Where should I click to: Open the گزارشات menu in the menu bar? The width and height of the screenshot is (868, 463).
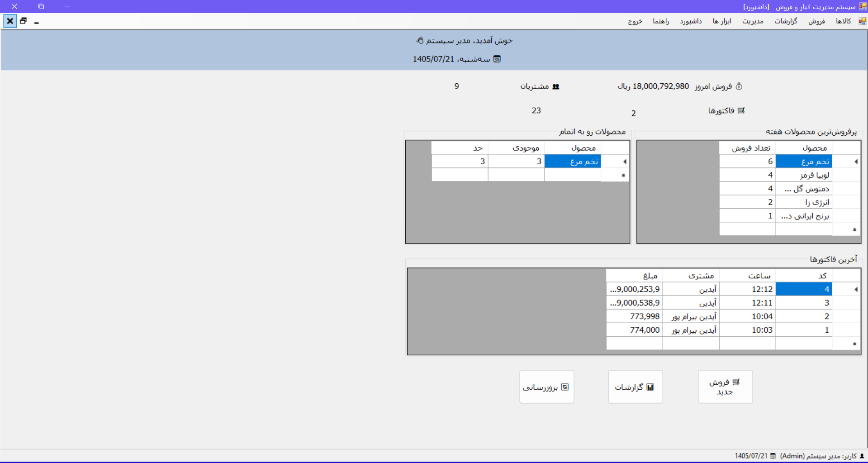pos(786,21)
